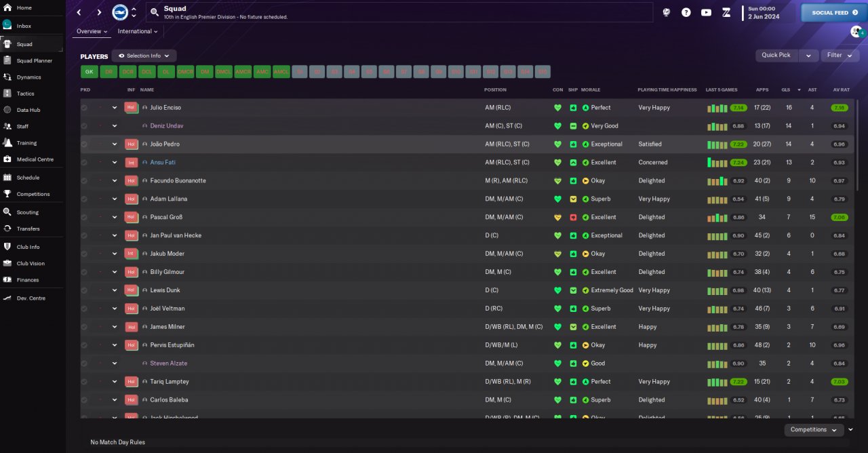Open the Social Feed button
This screenshot has width=868, height=453.
pos(833,13)
